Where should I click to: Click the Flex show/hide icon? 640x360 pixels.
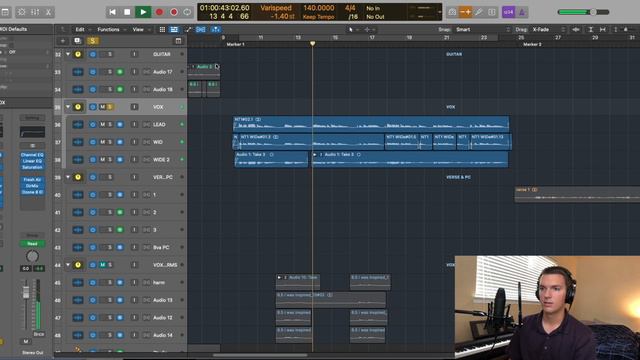pos(201,29)
